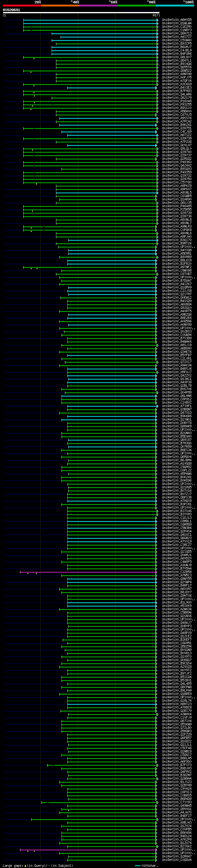This screenshot has width=197, height=868.
Task: Select label UniRef100_B9I406
Action: [x=177, y=64]
